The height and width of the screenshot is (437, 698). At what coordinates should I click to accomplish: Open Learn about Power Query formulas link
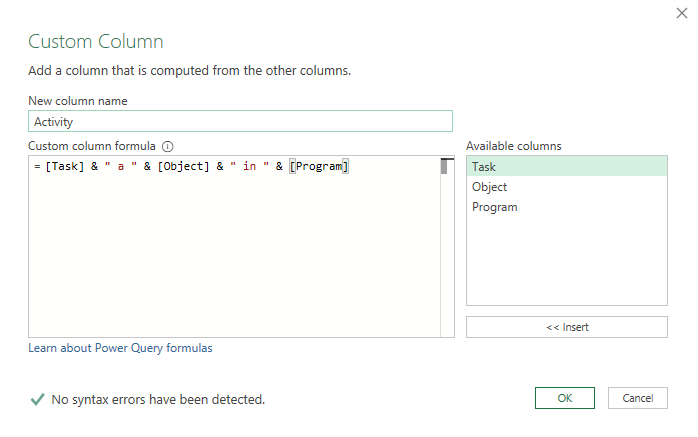tap(120, 348)
